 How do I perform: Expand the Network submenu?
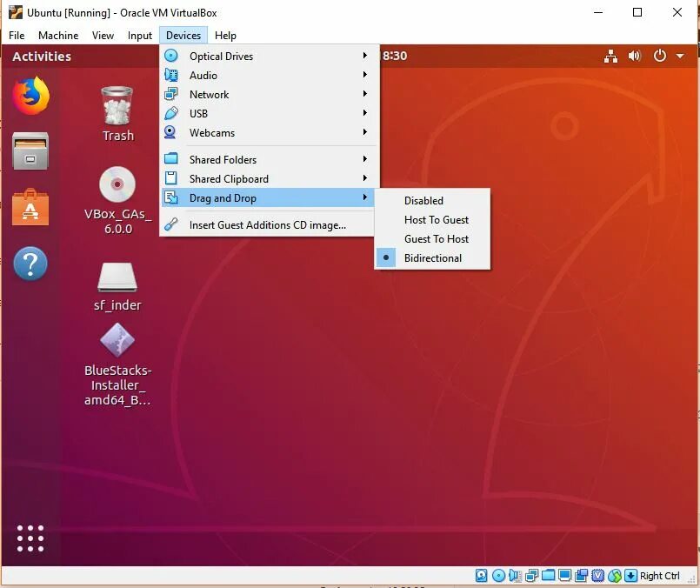pos(269,94)
